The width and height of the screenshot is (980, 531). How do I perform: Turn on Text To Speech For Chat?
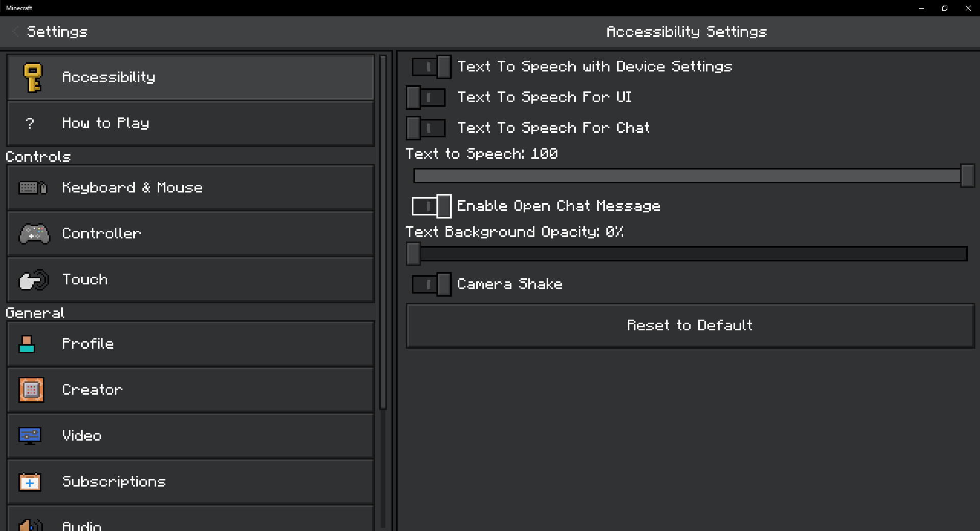point(426,128)
